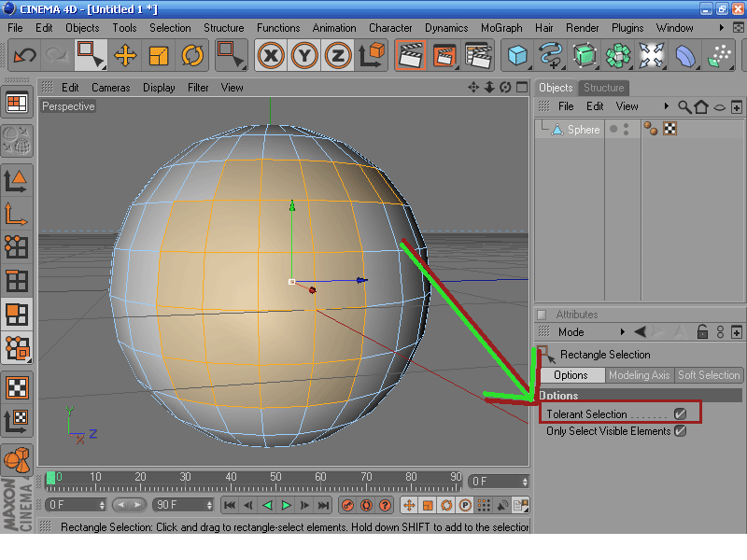747x560 pixels.
Task: Toggle position keyframe recording in timeline bar
Action: pyautogui.click(x=409, y=505)
